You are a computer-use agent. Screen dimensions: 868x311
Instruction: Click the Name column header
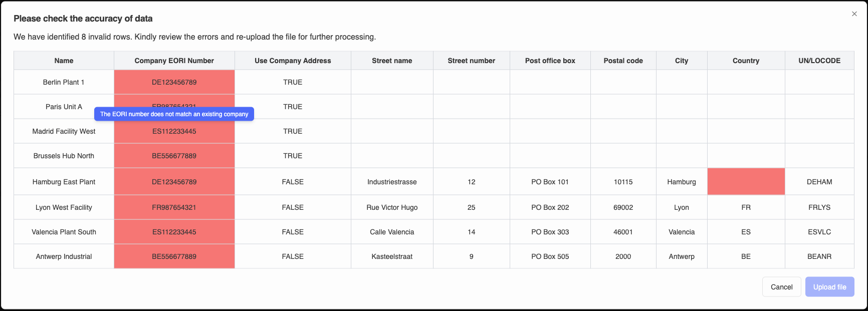pos(64,61)
